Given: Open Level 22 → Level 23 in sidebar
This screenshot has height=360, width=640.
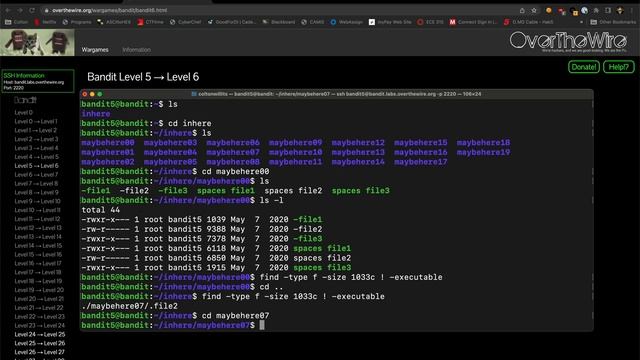Looking at the screenshot, I should tap(39, 316).
